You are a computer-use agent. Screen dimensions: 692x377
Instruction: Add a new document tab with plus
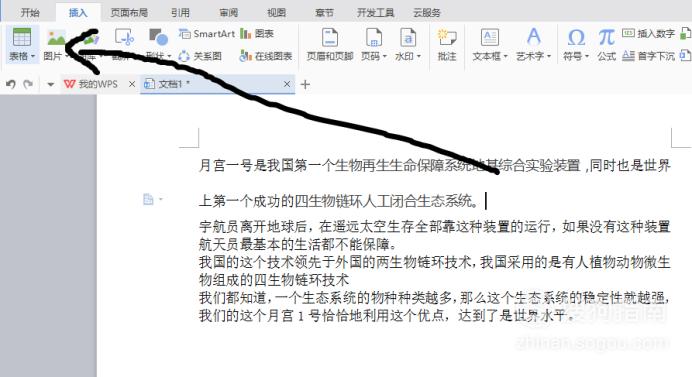(305, 84)
